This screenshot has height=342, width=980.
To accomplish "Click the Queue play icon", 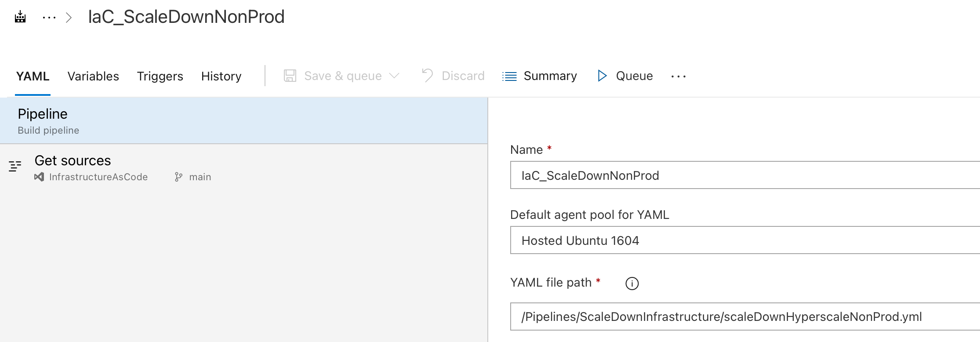I will [x=603, y=76].
